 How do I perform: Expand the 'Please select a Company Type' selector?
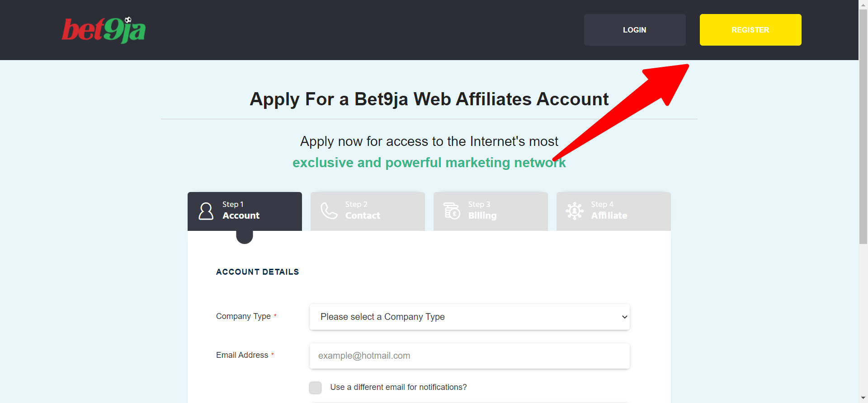pyautogui.click(x=469, y=317)
